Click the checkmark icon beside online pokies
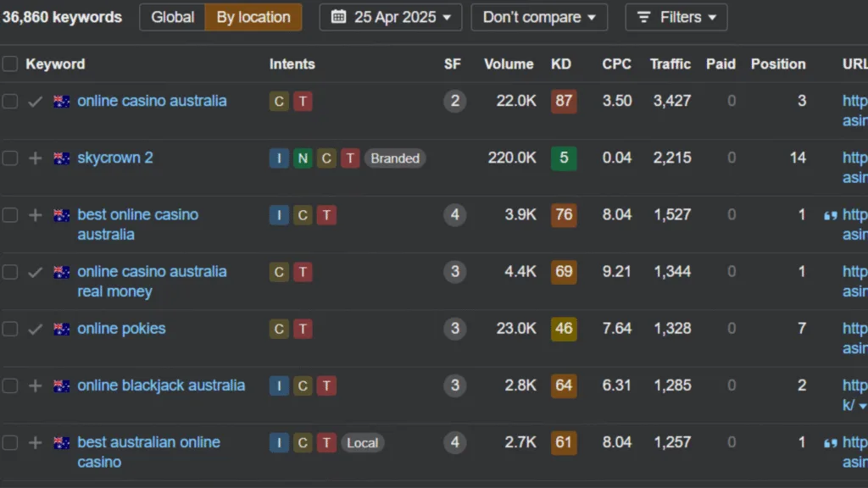The height and width of the screenshot is (488, 868). click(35, 330)
